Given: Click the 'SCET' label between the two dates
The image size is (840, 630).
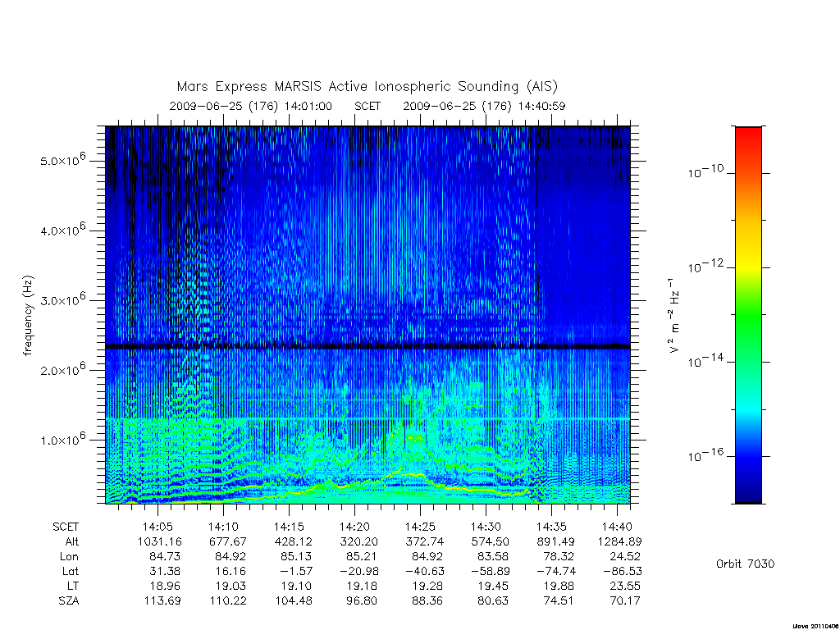Looking at the screenshot, I should click(367, 106).
